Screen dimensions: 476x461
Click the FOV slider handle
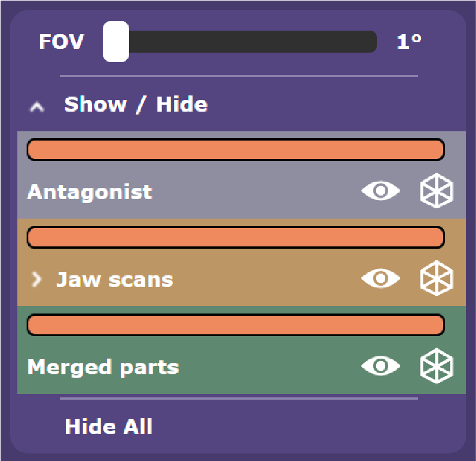click(116, 41)
